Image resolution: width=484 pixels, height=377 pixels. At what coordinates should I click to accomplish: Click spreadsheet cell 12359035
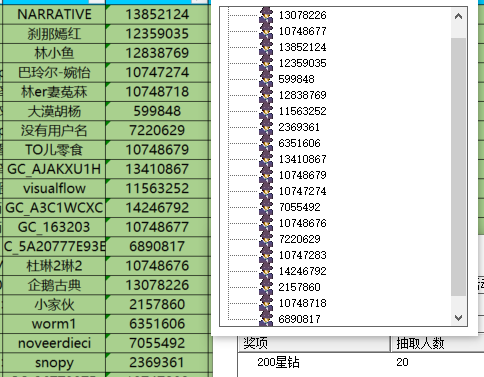pyautogui.click(x=157, y=34)
